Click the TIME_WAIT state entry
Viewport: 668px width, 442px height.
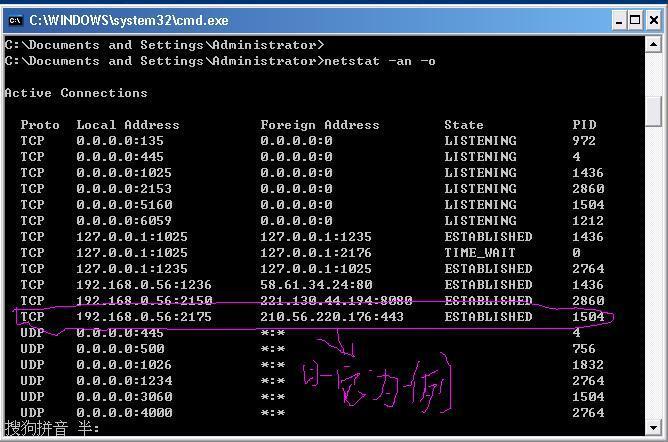tap(480, 253)
